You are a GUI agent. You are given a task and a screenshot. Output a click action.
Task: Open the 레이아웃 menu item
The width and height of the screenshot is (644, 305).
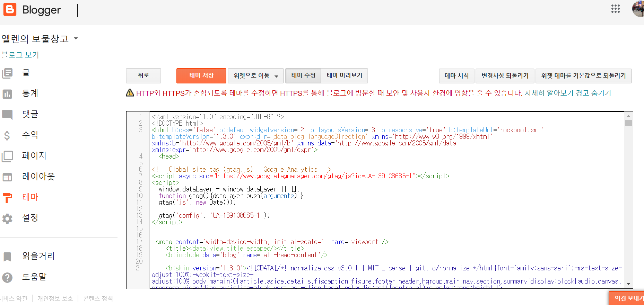(x=38, y=176)
